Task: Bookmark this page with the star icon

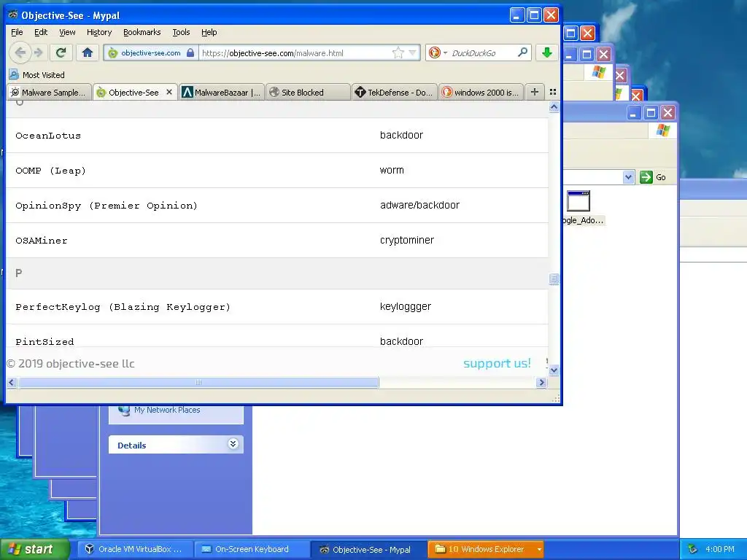Action: click(398, 52)
